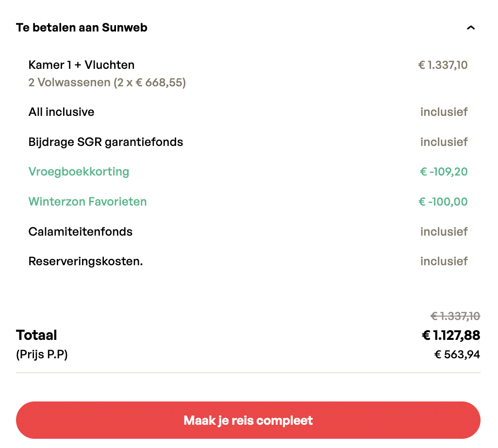
Task: Click the 2 Volwassenen price breakdown text
Action: pyautogui.click(x=107, y=83)
